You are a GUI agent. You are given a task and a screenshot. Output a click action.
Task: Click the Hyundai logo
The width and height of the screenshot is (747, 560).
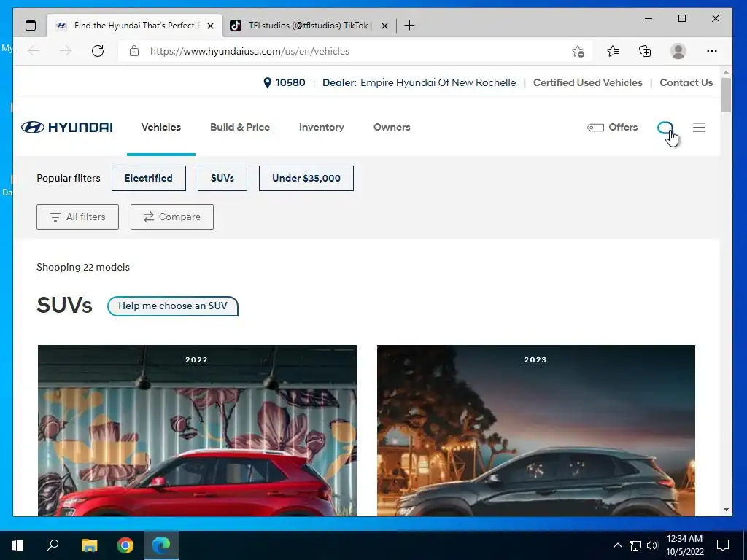pyautogui.click(x=66, y=127)
